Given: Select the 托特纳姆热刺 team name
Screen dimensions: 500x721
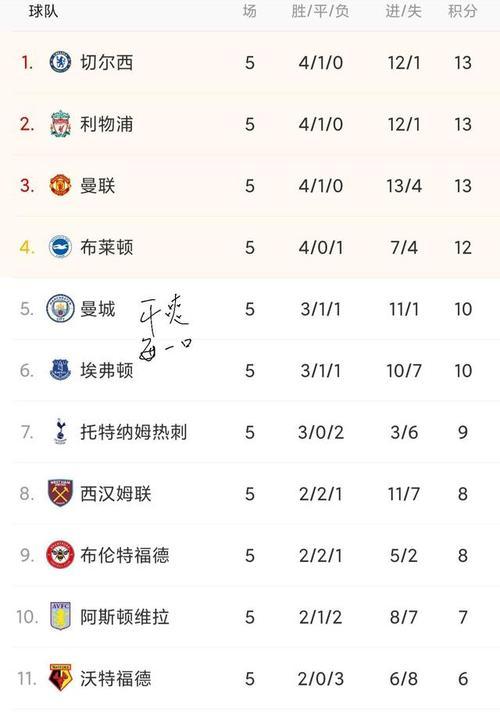Looking at the screenshot, I should click(133, 432).
